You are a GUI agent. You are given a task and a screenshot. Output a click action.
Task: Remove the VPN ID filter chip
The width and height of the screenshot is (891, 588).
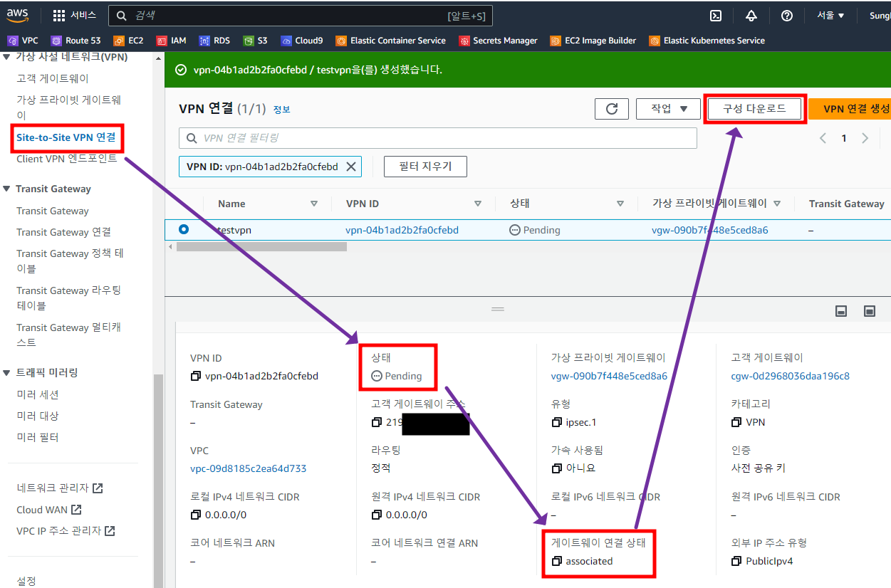pos(350,167)
